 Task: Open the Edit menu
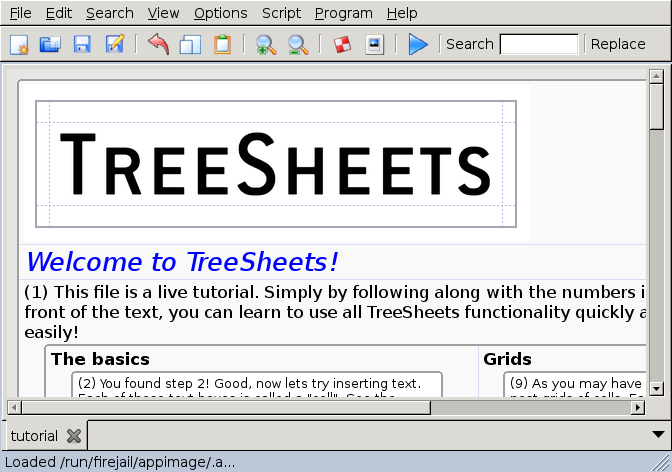59,13
